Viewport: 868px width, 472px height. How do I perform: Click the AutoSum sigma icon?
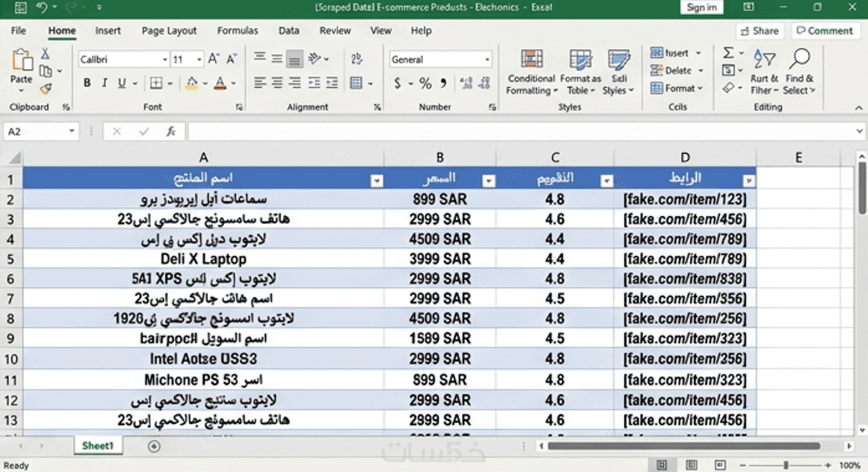[728, 53]
